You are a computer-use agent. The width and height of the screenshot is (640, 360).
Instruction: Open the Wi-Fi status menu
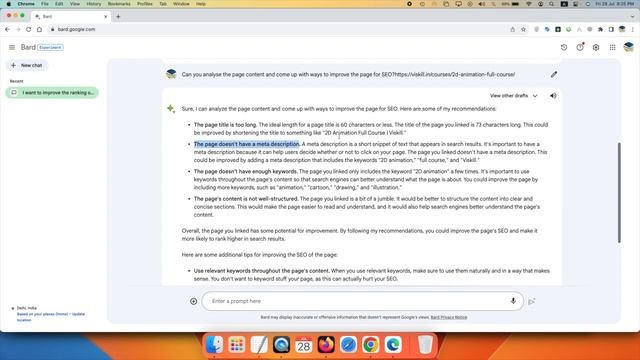[x=529, y=4]
